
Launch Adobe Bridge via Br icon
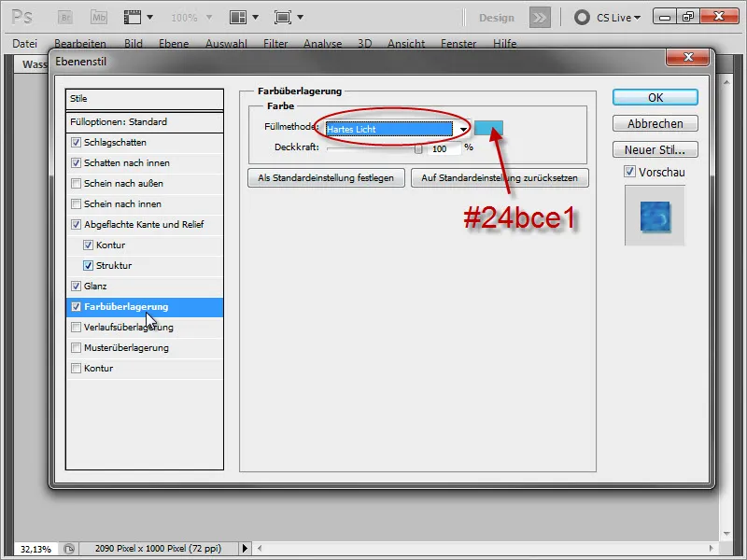(x=65, y=18)
